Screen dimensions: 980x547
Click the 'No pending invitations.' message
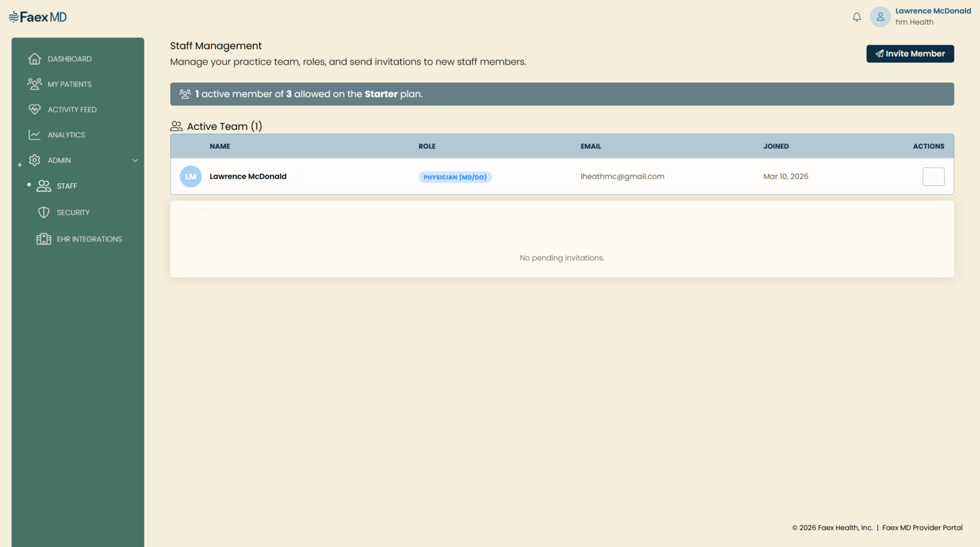coord(562,258)
